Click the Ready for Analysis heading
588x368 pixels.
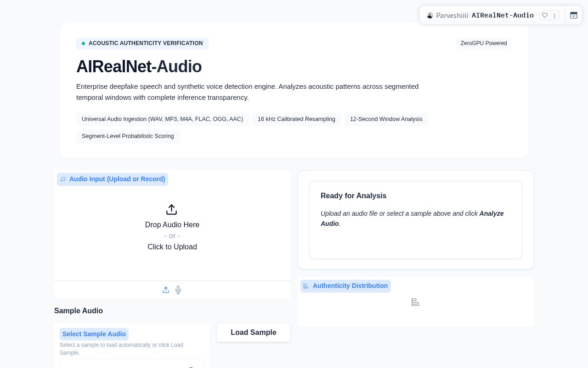point(354,196)
